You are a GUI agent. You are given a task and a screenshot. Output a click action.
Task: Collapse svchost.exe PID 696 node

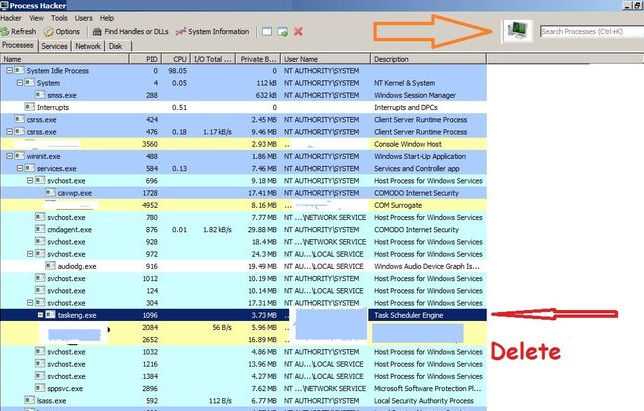pos(30,181)
